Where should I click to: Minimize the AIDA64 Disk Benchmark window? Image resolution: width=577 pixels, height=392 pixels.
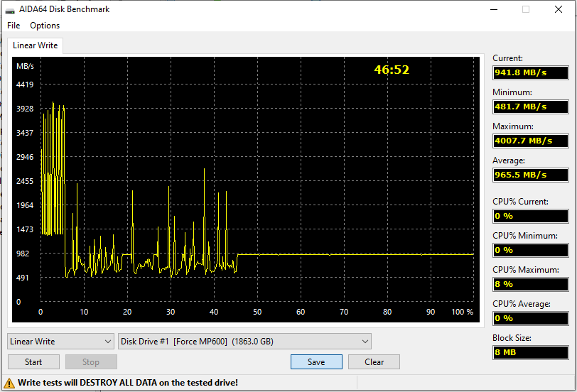(494, 9)
